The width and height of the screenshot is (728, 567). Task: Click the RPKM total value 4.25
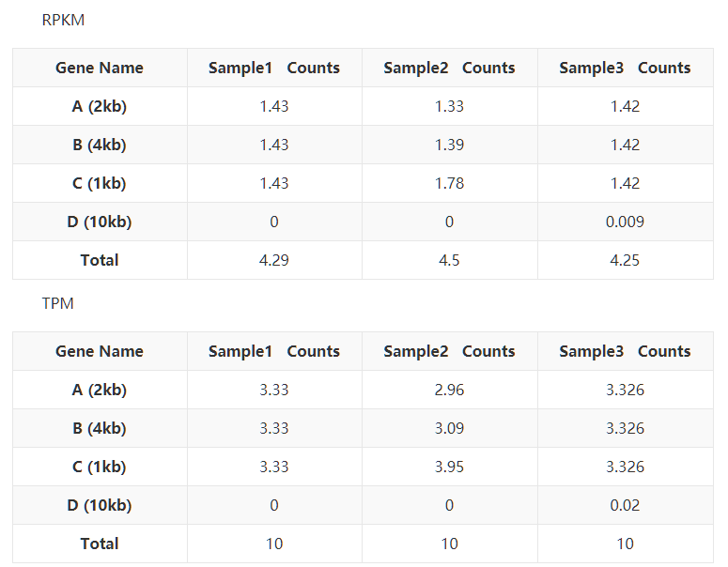coord(625,260)
